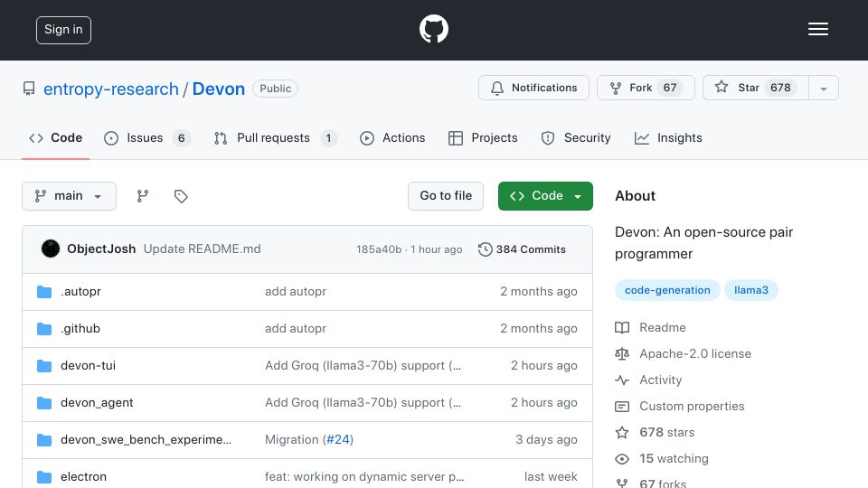Viewport: 868px width, 488px height.
Task: Open the hamburger navigation menu
Action: (x=817, y=29)
